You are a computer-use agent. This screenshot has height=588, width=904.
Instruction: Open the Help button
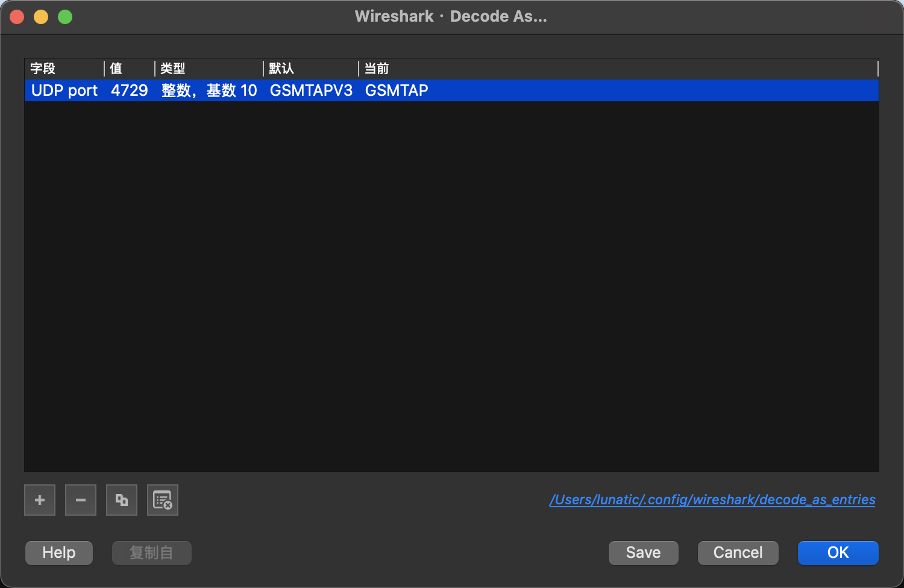coord(59,552)
